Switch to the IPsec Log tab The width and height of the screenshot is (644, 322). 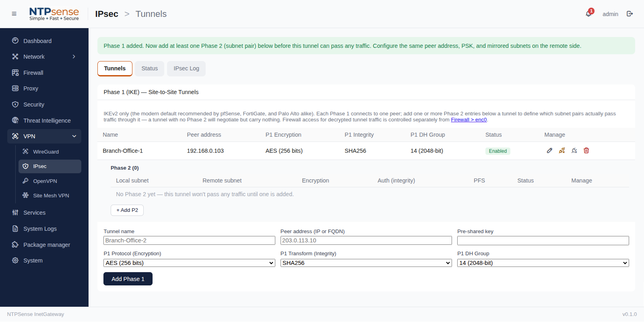pos(186,68)
